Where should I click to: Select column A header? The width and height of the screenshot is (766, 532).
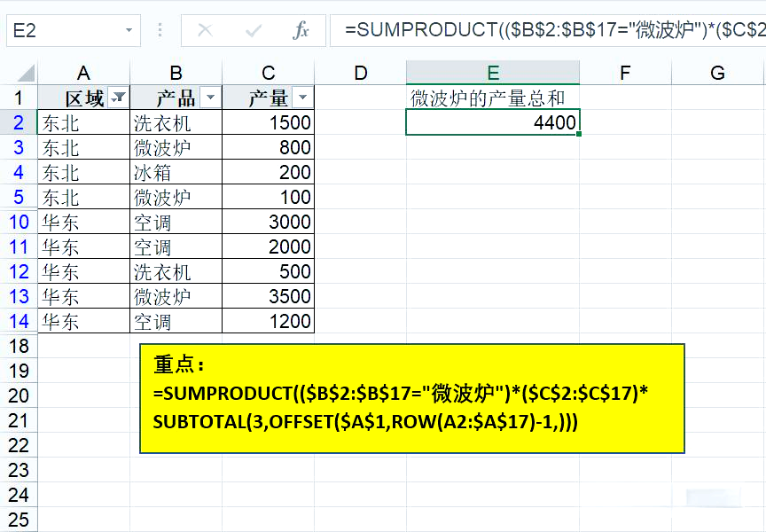click(83, 73)
